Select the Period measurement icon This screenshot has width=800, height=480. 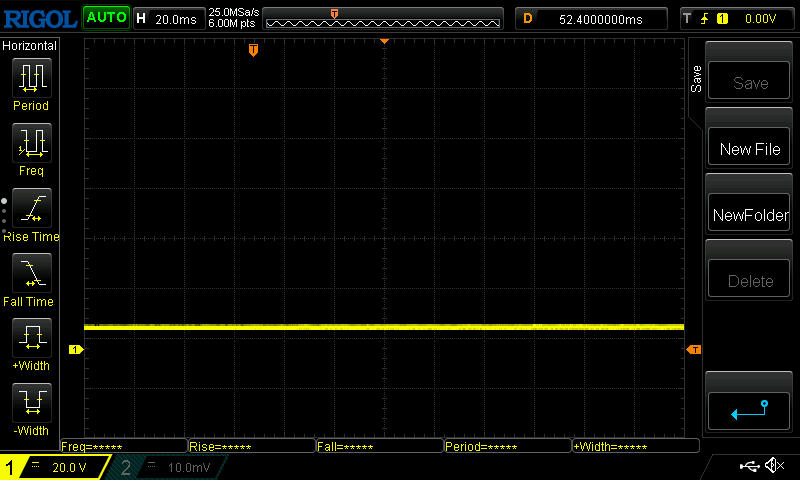tap(32, 78)
